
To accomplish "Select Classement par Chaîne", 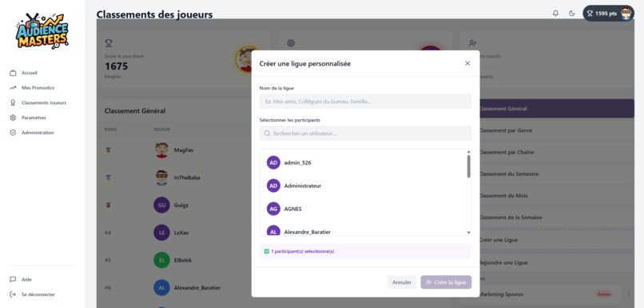I will pos(557,152).
